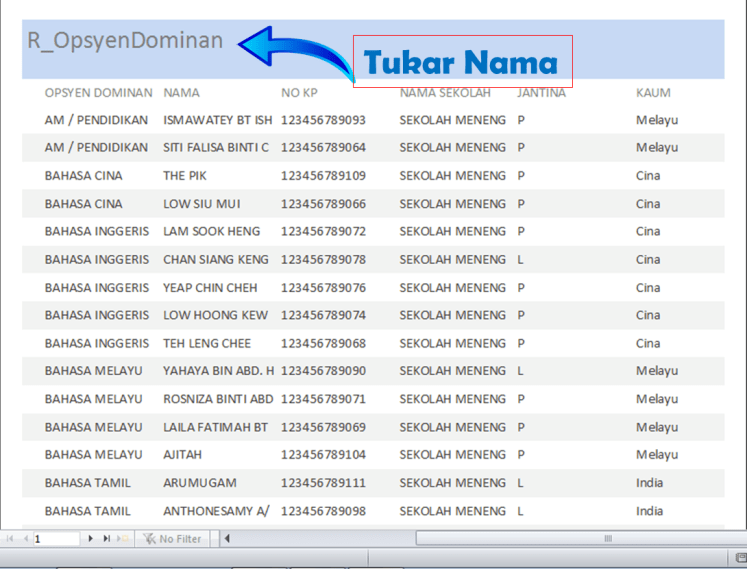Go to previous page arrow
The width and height of the screenshot is (747, 569).
tap(24, 539)
